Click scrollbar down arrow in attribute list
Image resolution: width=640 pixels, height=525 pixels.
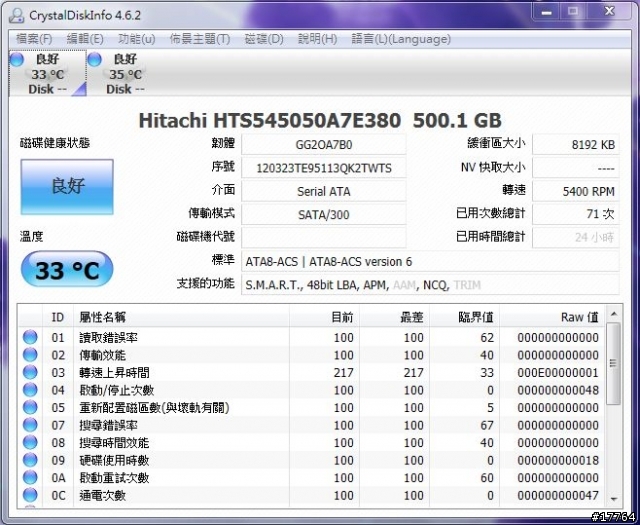click(x=613, y=498)
